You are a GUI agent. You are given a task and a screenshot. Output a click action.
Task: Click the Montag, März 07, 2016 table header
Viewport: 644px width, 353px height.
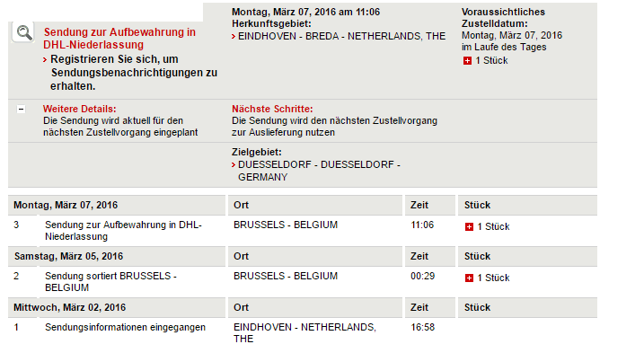[66, 205]
